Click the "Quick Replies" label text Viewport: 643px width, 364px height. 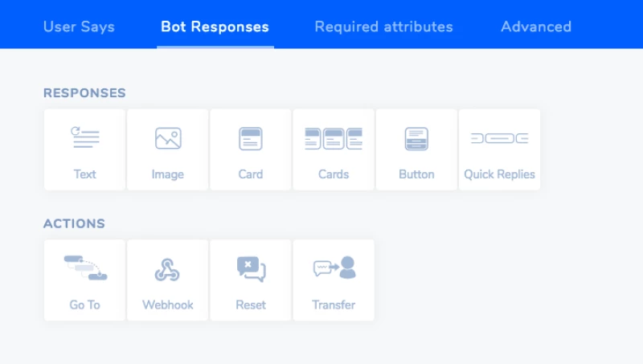coord(499,174)
